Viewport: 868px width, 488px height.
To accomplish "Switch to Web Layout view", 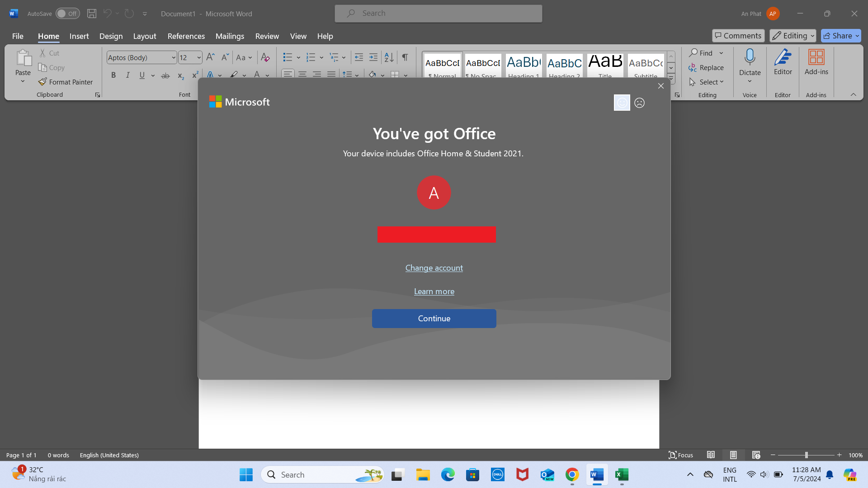I will (x=756, y=455).
